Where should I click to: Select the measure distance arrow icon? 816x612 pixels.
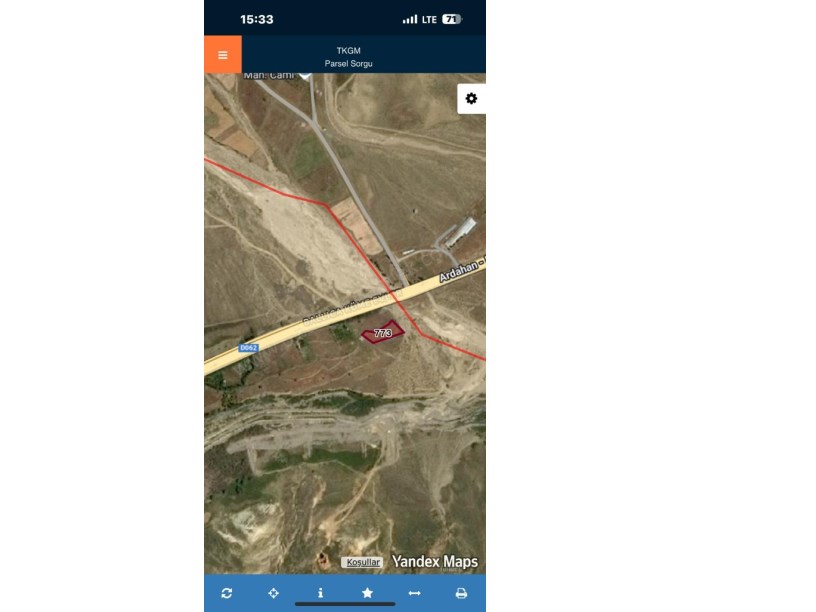[414, 593]
